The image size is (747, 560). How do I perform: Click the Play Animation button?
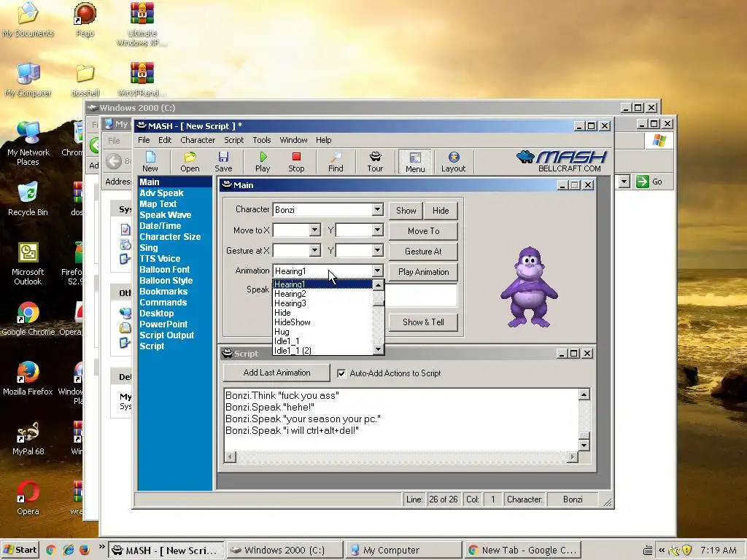[x=423, y=272]
